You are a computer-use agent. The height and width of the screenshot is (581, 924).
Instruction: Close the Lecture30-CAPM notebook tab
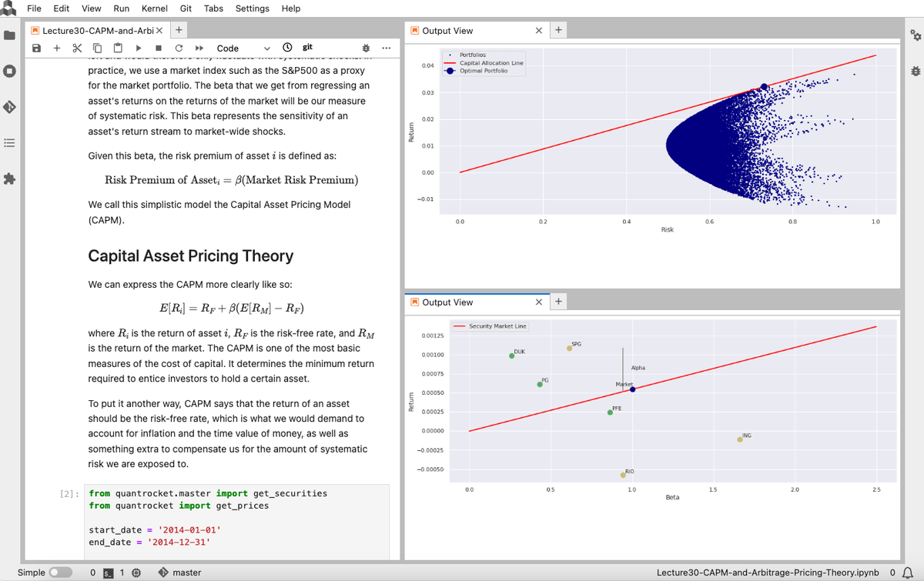click(159, 31)
